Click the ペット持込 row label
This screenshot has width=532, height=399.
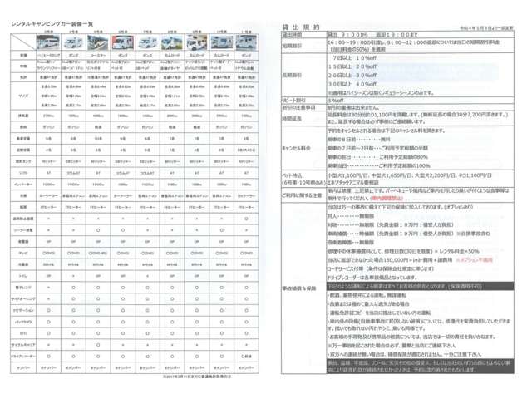click(292, 175)
